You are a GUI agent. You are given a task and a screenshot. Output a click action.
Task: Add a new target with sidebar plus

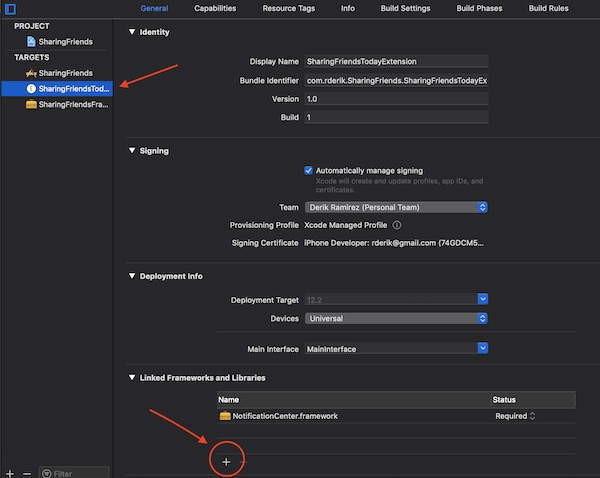coord(10,473)
